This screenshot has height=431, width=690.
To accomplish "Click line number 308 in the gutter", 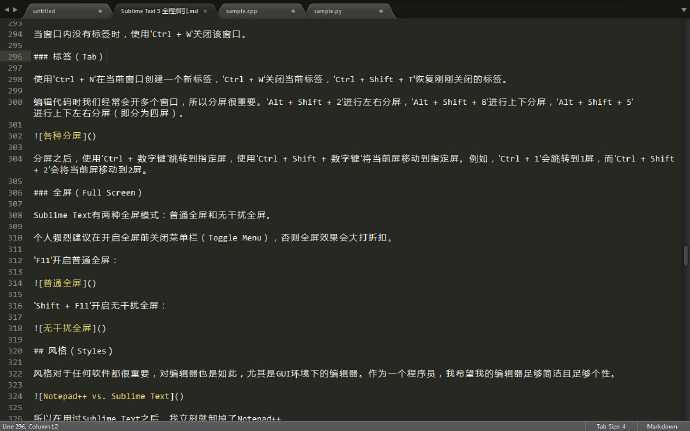I will [x=15, y=215].
